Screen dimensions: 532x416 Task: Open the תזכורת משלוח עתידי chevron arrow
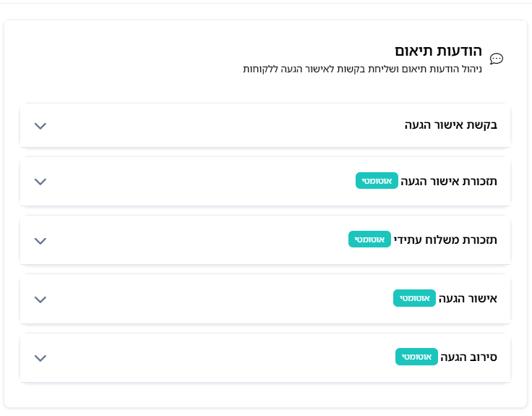(40, 240)
